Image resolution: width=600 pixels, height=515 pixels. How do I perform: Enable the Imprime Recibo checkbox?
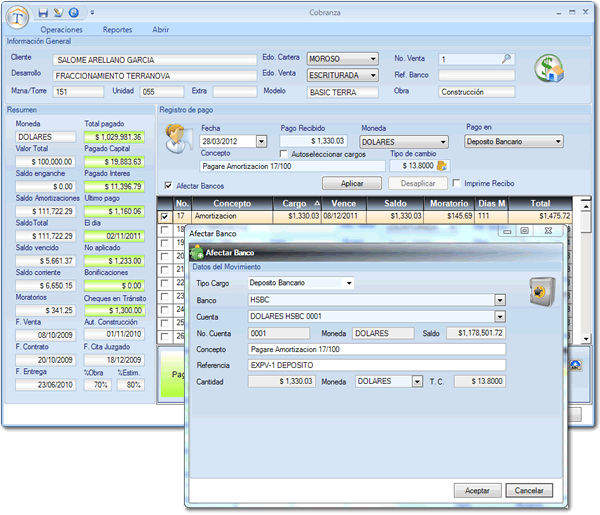click(457, 183)
